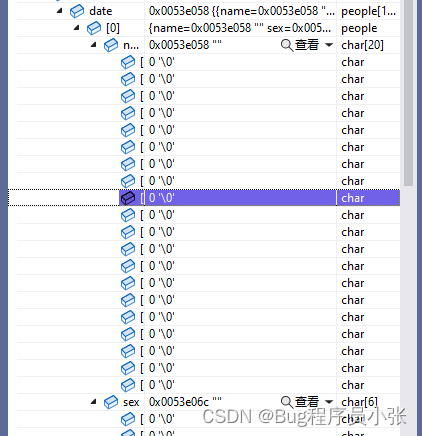Collapse the [0] element node
The height and width of the screenshot is (436, 422).
77,28
